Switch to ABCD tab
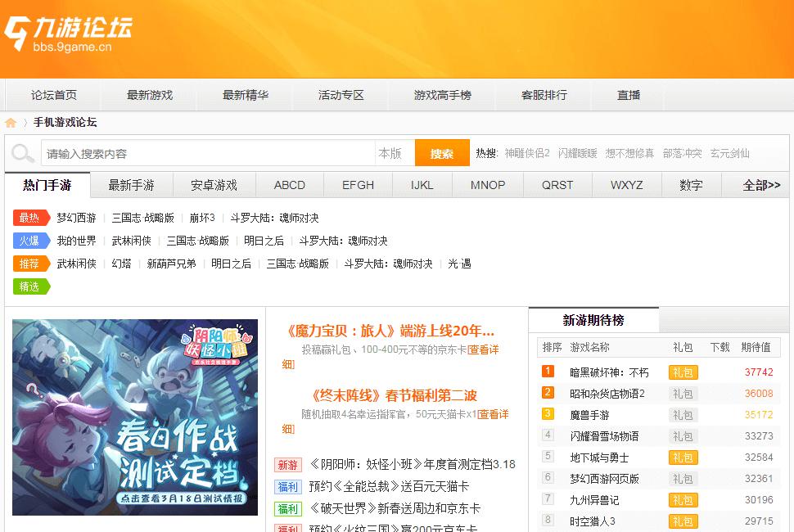Screen dimensions: 794x532 290,185
